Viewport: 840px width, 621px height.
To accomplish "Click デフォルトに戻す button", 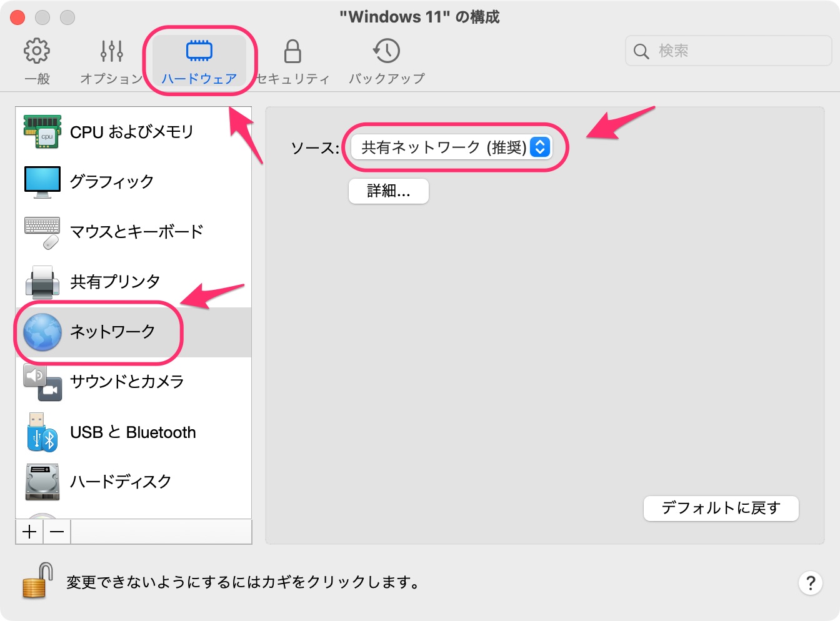I will 721,509.
